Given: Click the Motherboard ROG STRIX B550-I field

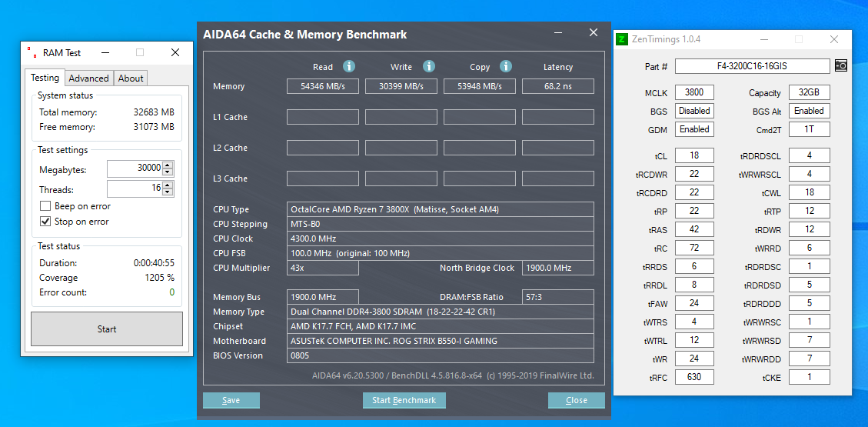Looking at the screenshot, I should pyautogui.click(x=440, y=341).
